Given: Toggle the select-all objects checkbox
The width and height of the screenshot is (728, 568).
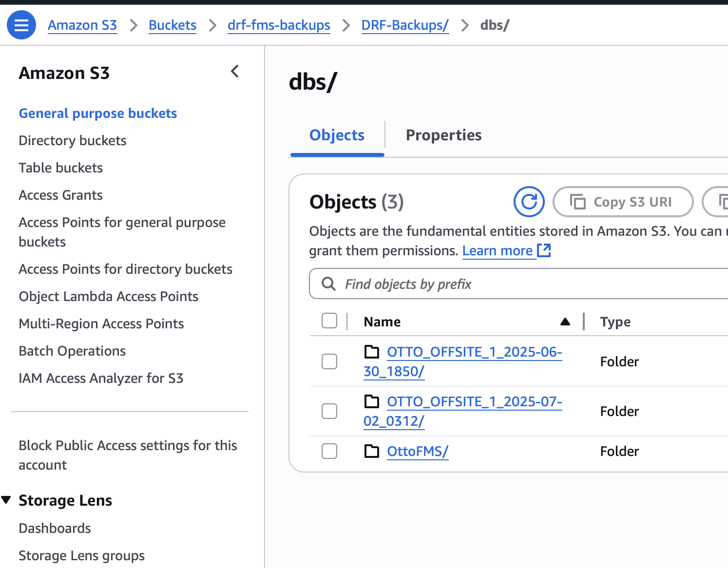Looking at the screenshot, I should pyautogui.click(x=329, y=321).
